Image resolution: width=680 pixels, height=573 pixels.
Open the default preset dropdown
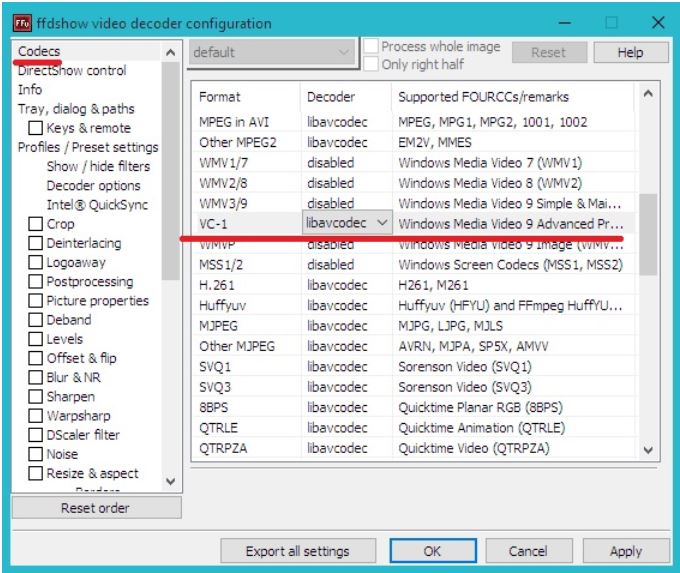(272, 52)
